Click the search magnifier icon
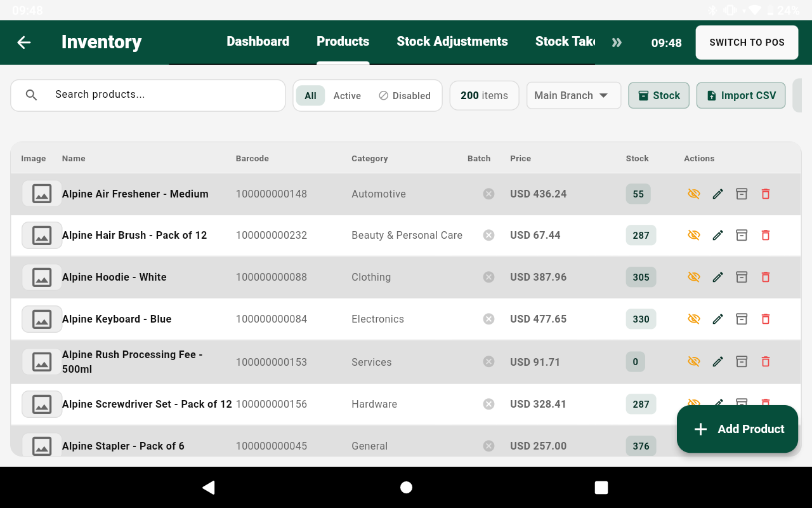Screen dimensions: 812x508 pyautogui.click(x=31, y=95)
